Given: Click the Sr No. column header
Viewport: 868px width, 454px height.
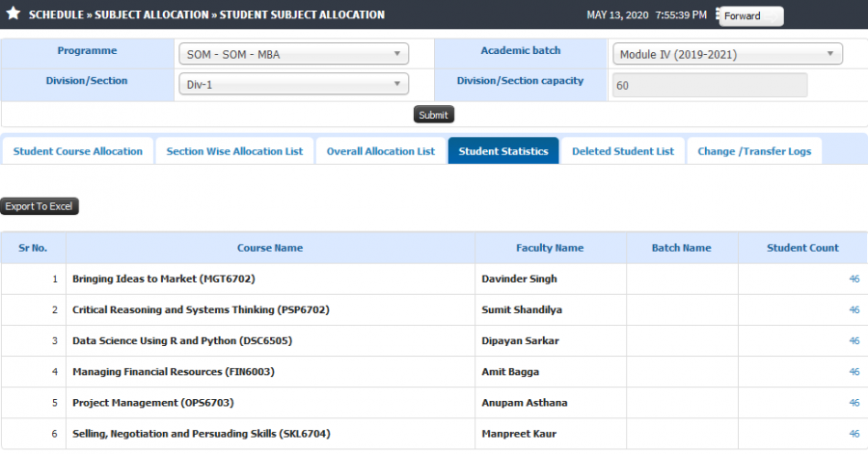Looking at the screenshot, I should [x=33, y=248].
